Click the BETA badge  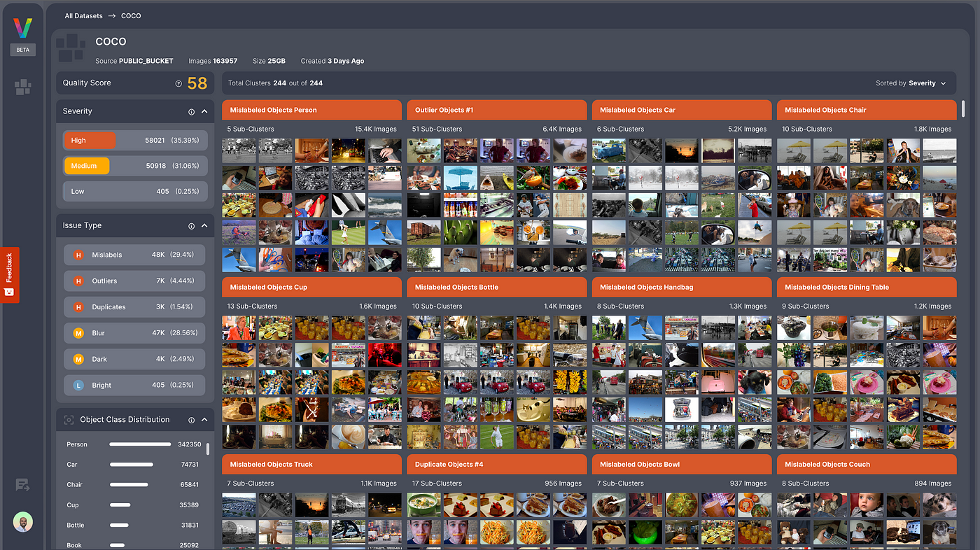coord(22,50)
